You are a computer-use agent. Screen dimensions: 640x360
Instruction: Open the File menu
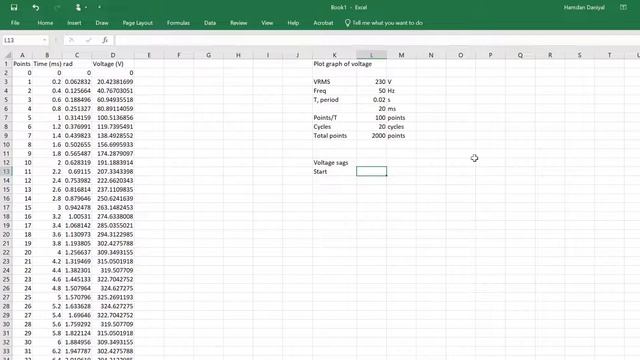(x=15, y=23)
